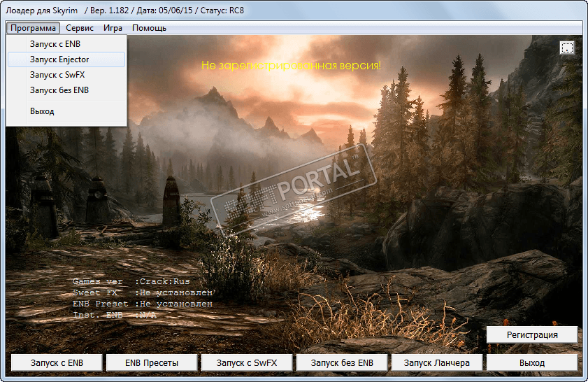The image size is (588, 382).
Task: Open the Программа menu
Action: pyautogui.click(x=33, y=28)
